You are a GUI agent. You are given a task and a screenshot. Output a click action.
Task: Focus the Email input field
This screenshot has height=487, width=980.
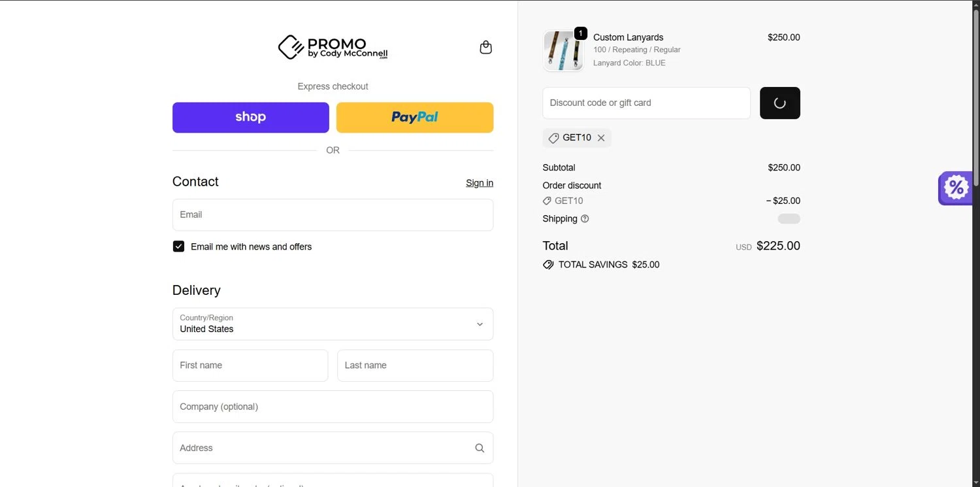click(333, 215)
